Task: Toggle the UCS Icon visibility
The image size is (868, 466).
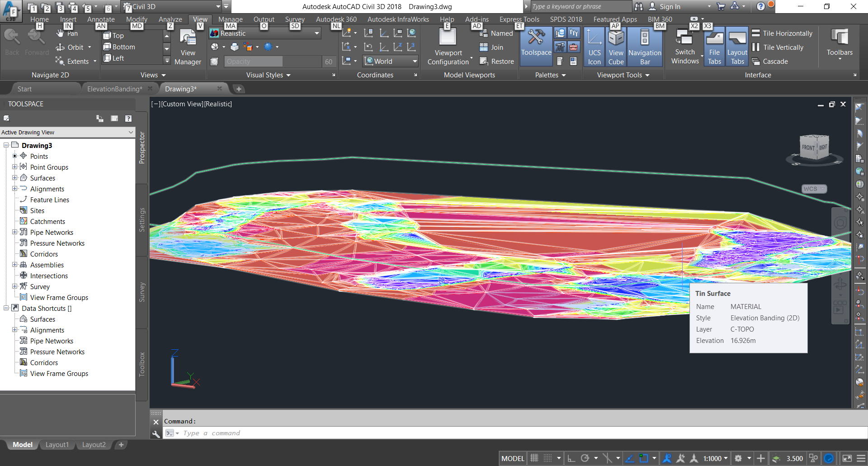Action: point(594,45)
